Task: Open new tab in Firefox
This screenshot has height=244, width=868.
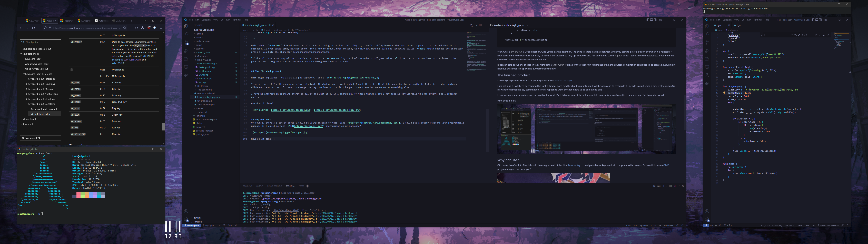Action: [x=131, y=21]
